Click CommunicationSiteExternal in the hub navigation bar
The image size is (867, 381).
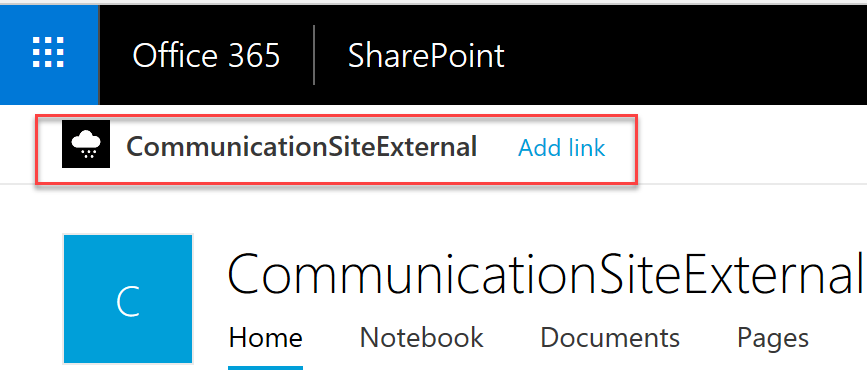301,147
